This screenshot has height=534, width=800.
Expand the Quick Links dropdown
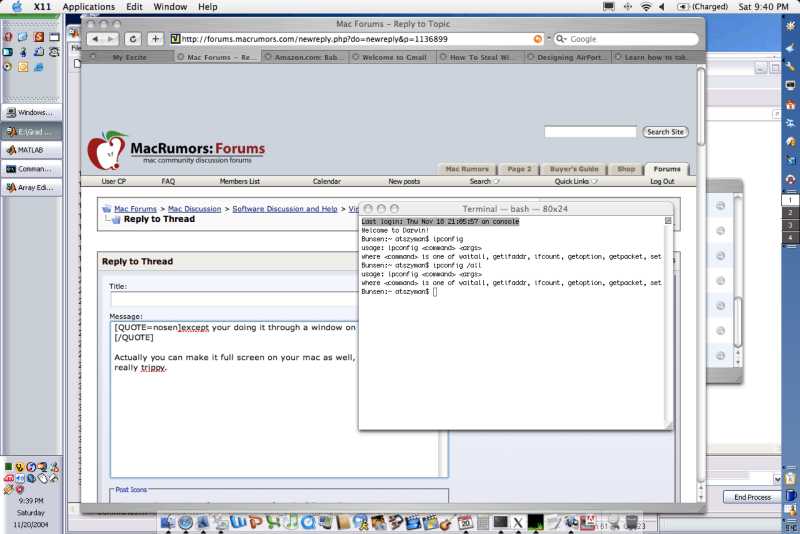tap(576, 181)
